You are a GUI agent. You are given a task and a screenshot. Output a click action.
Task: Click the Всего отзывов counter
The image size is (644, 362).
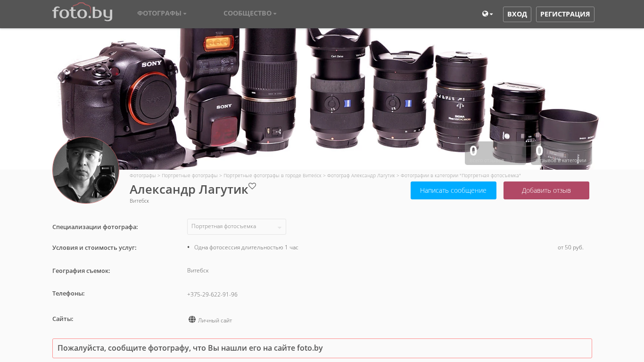(495, 153)
